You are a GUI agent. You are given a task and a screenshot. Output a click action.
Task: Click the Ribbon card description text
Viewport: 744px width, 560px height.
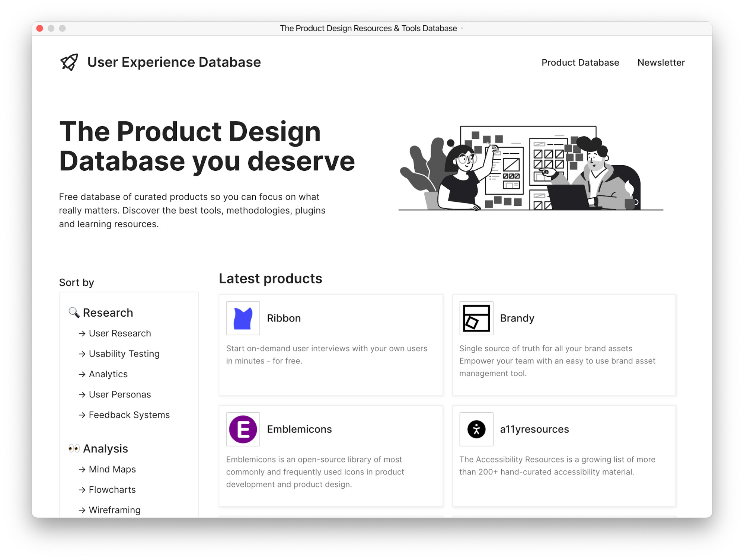pos(326,355)
